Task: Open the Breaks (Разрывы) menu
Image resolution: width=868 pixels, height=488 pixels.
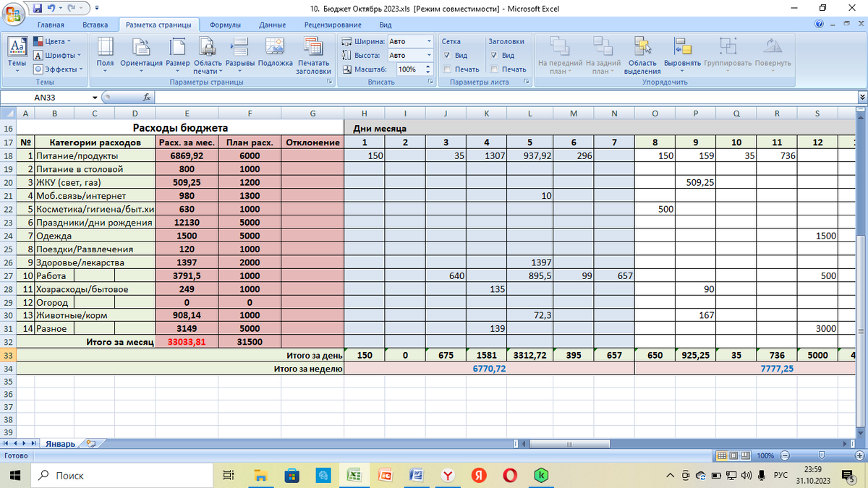Action: pos(240,54)
